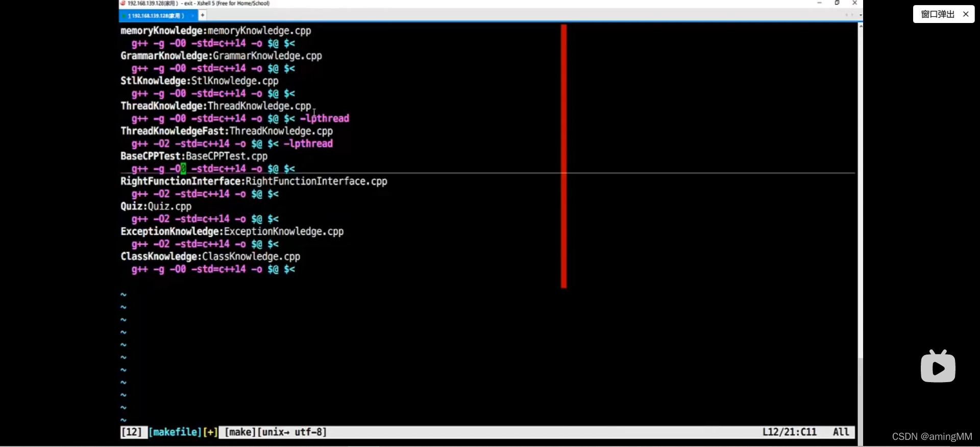Click StlKnowledge:StlKnowledge.cpp target line
This screenshot has width=980, height=447.
point(200,81)
